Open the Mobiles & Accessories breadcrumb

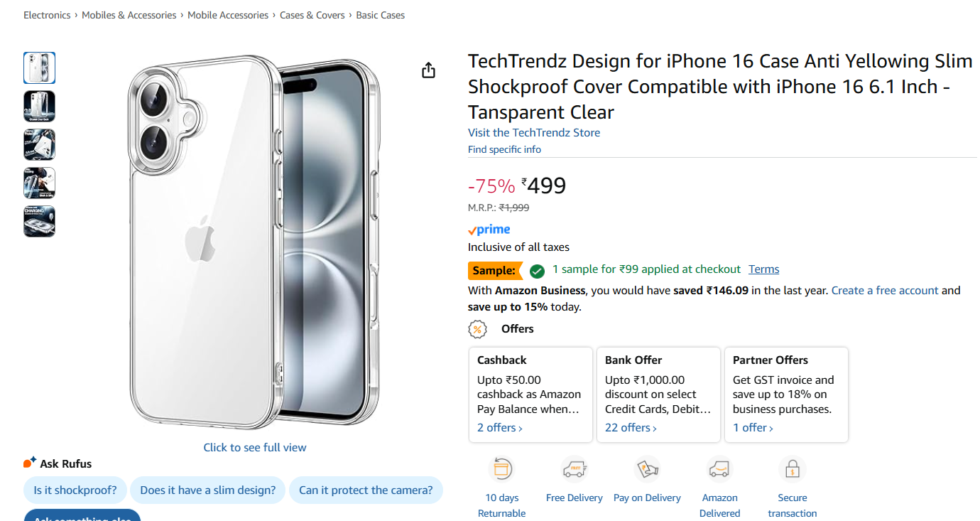129,15
